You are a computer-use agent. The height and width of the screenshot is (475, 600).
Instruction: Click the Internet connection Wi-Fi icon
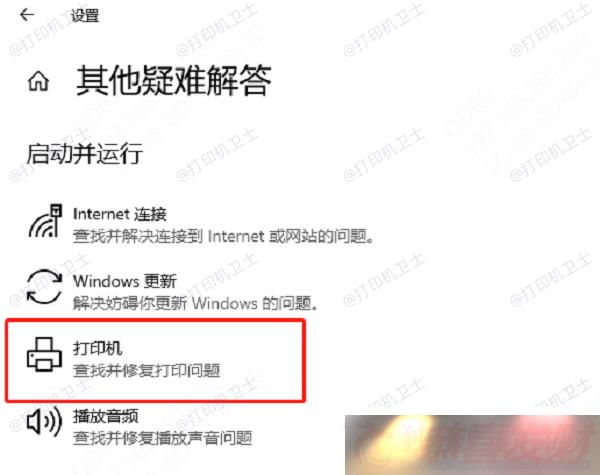(x=45, y=220)
